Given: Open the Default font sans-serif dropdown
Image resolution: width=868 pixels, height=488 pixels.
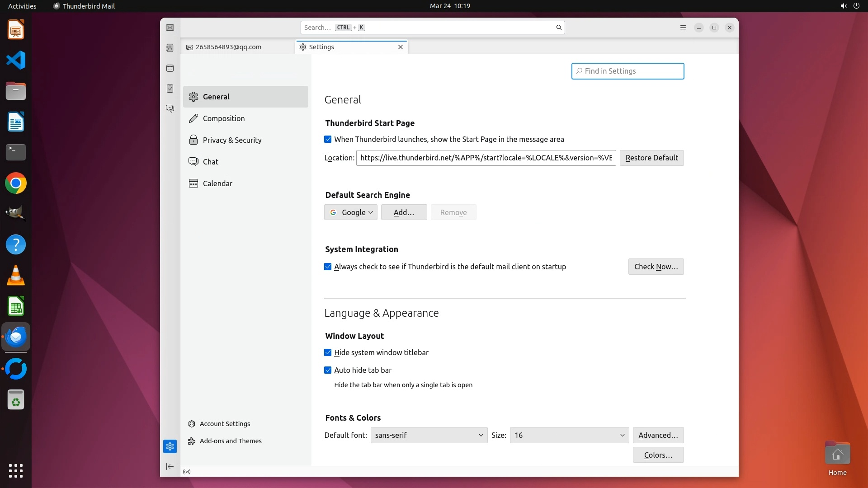Looking at the screenshot, I should tap(429, 435).
